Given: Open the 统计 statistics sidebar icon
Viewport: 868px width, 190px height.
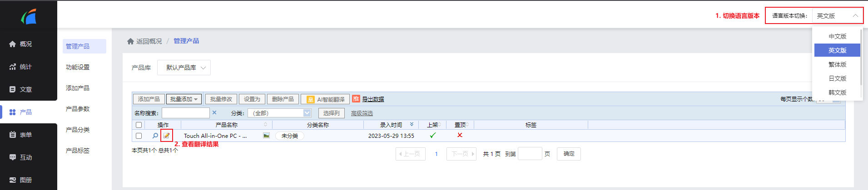Looking at the screenshot, I should [x=13, y=67].
